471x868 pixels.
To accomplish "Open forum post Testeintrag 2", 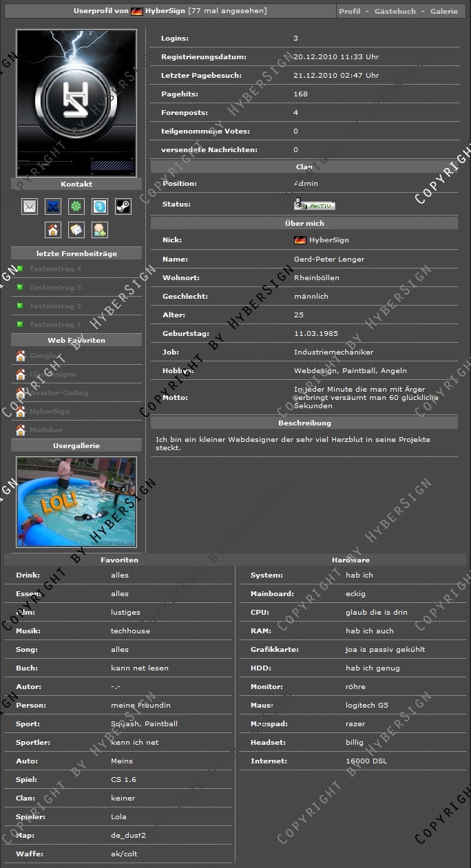I will (55, 306).
